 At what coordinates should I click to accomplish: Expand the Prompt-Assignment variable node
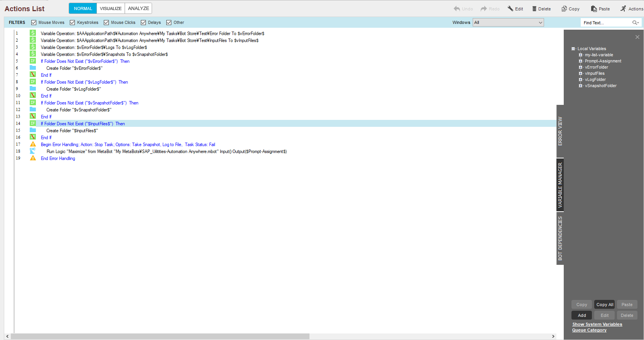(580, 61)
